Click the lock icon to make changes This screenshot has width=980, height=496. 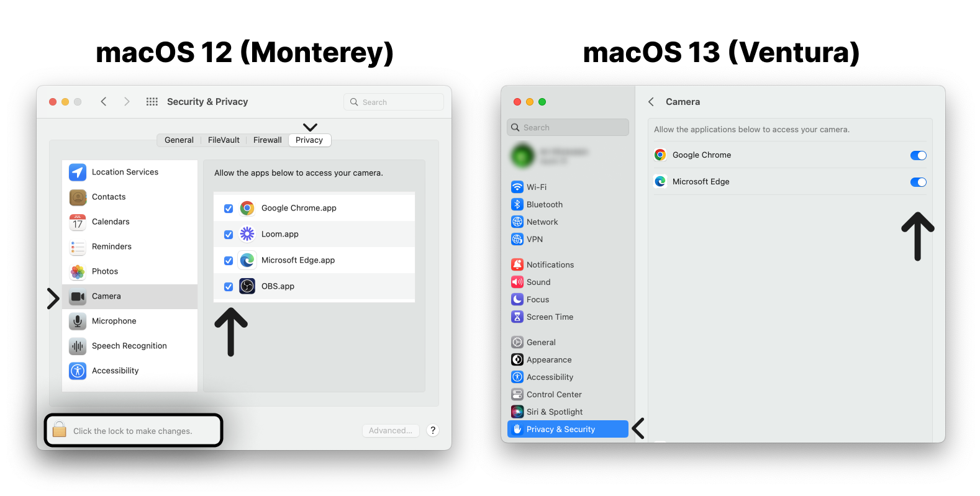click(x=60, y=430)
